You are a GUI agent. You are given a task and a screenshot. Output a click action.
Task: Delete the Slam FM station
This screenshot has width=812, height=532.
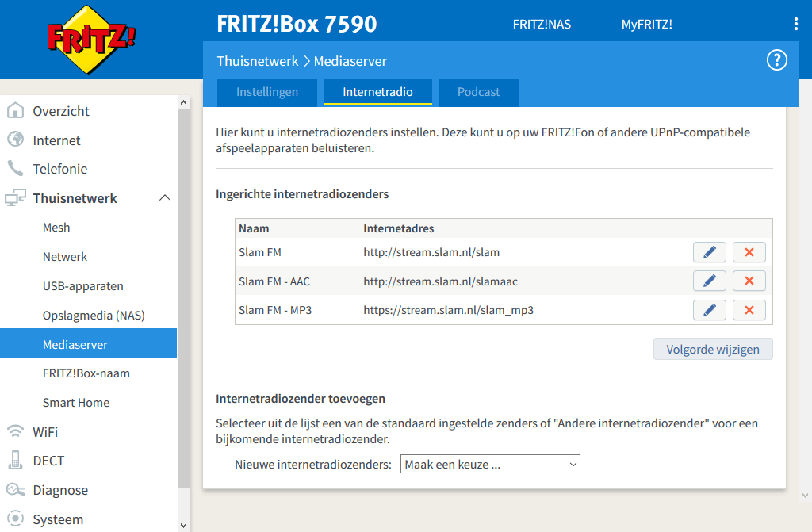point(749,252)
